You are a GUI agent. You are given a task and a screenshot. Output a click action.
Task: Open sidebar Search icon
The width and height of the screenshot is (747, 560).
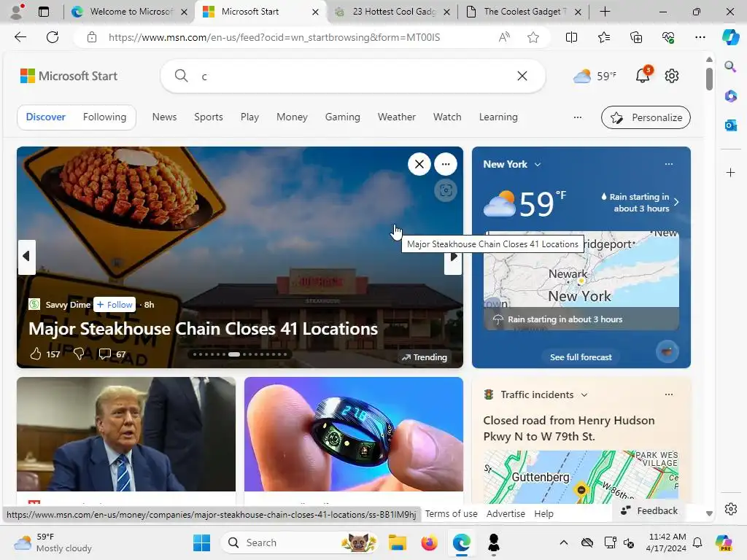pos(730,66)
